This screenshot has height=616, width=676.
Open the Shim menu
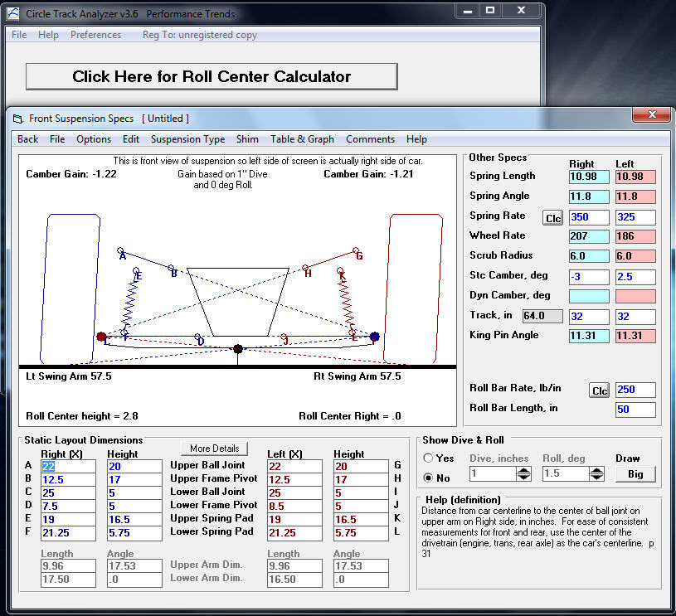247,139
